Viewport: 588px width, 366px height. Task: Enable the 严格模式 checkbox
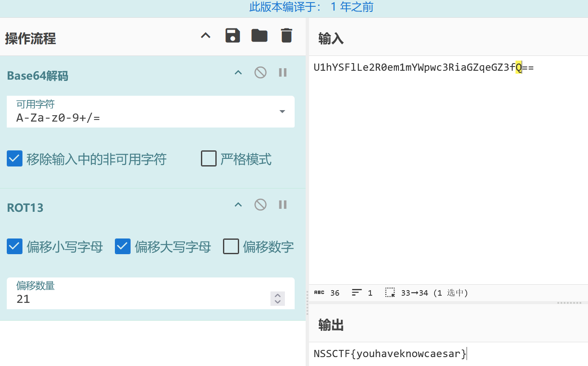(x=209, y=159)
